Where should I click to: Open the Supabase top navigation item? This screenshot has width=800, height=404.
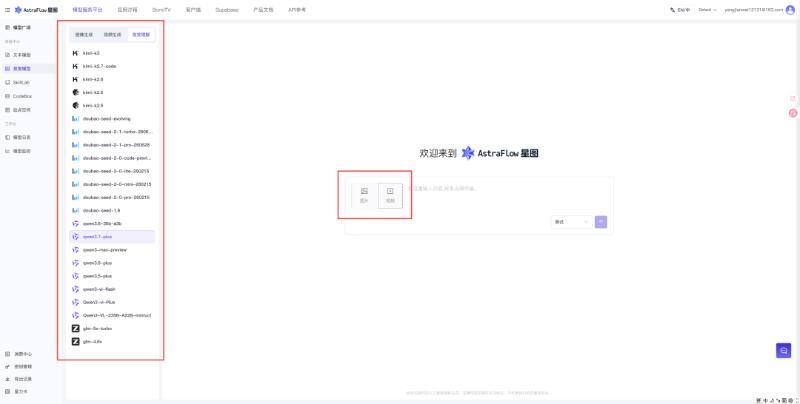click(x=227, y=10)
